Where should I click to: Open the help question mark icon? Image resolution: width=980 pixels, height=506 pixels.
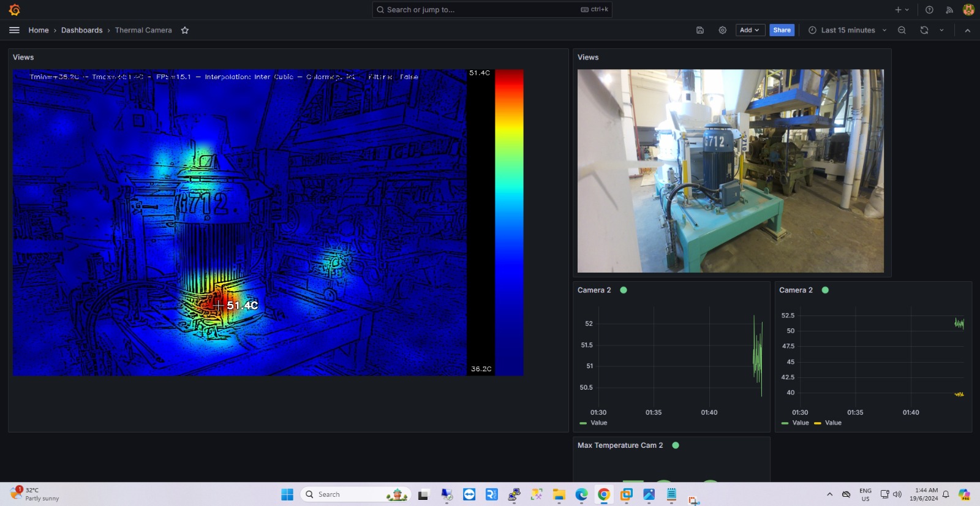(x=929, y=10)
